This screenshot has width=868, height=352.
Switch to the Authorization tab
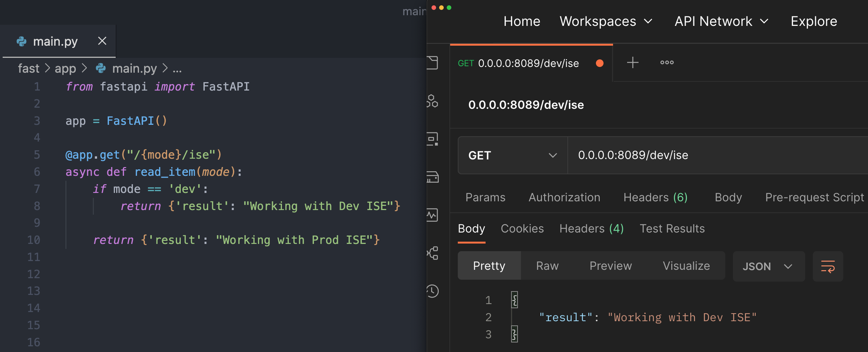click(x=564, y=197)
